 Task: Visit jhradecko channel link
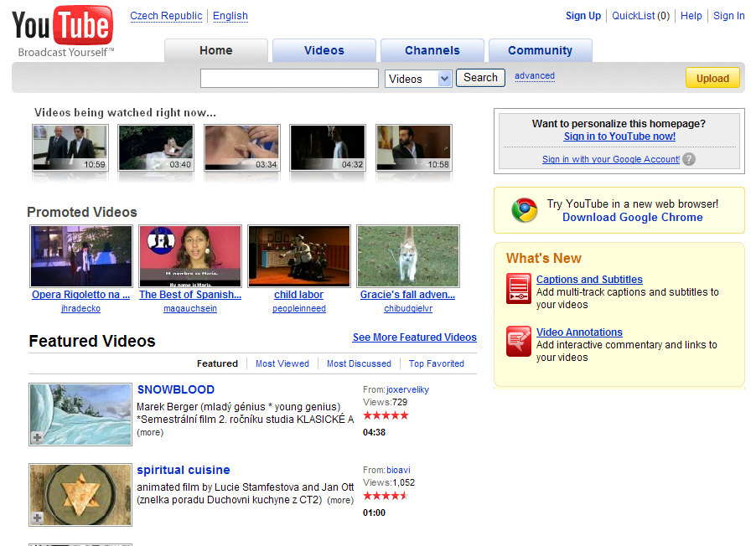(81, 308)
